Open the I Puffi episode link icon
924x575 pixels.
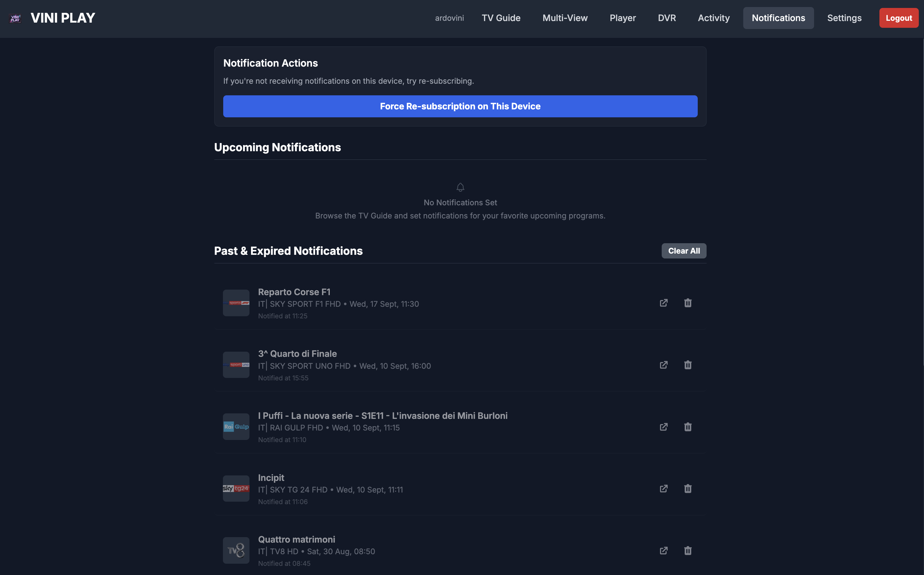664,427
